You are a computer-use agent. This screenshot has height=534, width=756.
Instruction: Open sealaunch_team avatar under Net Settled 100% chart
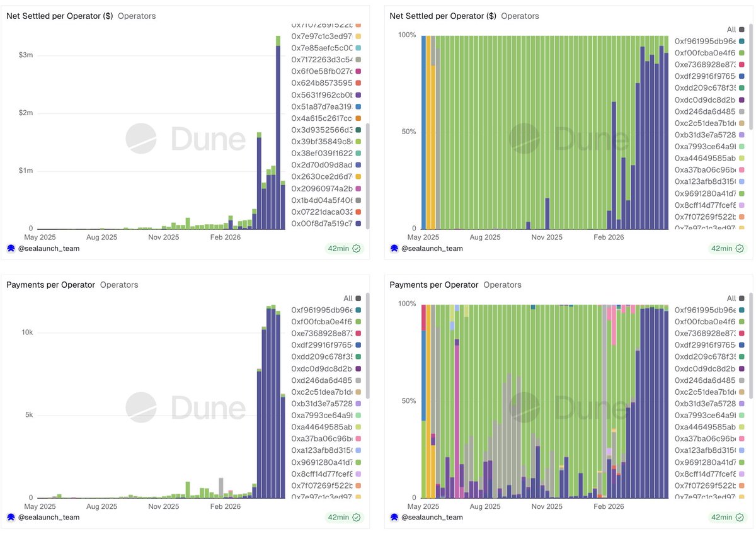(394, 248)
